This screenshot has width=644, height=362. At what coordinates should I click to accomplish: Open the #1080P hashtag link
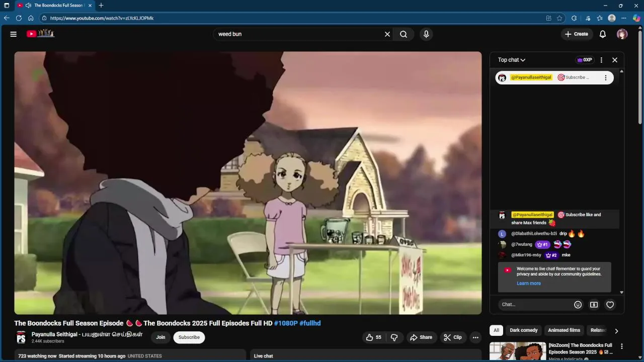pyautogui.click(x=286, y=323)
